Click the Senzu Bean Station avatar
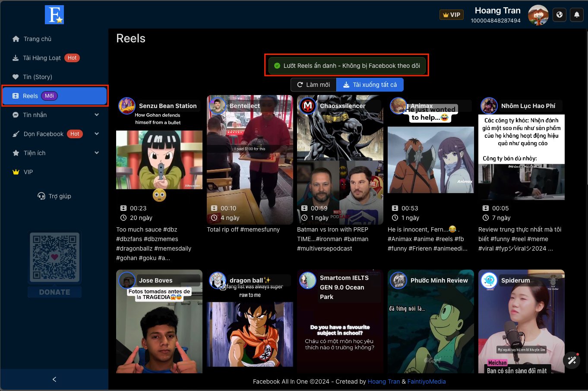 pos(127,106)
